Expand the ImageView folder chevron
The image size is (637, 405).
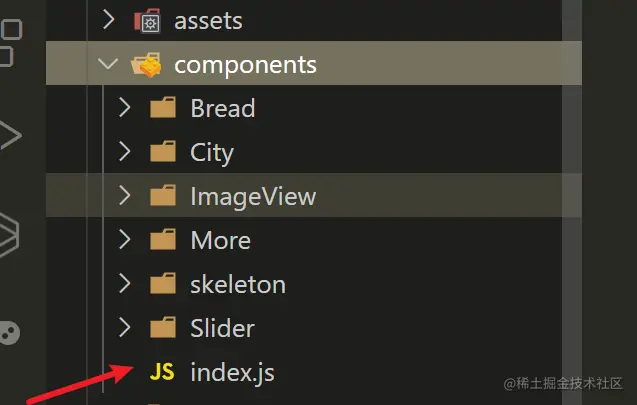click(x=124, y=196)
